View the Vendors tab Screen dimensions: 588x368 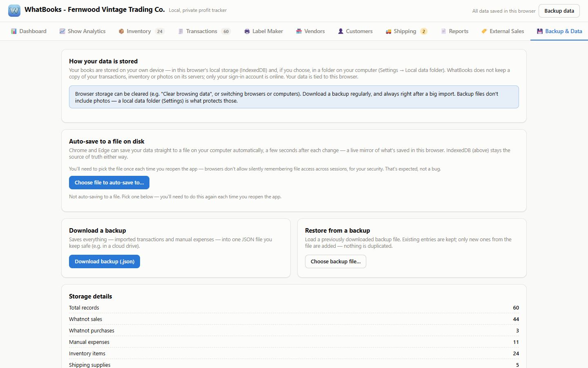point(310,31)
